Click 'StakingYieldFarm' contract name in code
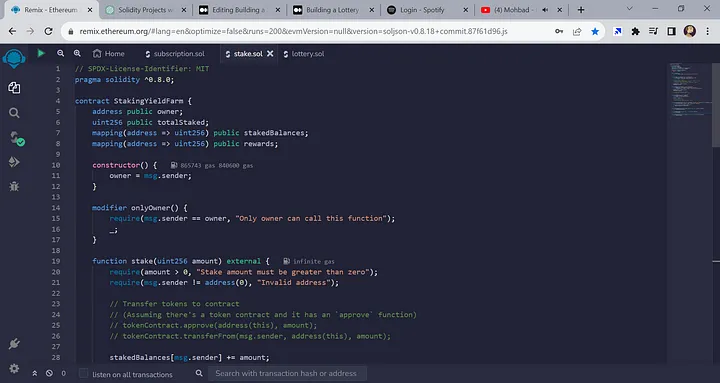Viewport: 720px width, 383px height. tap(148, 101)
